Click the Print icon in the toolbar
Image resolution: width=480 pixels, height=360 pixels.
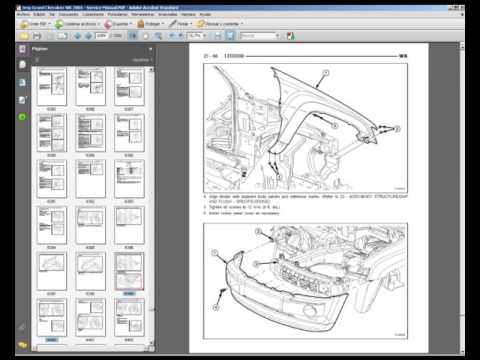point(37,36)
